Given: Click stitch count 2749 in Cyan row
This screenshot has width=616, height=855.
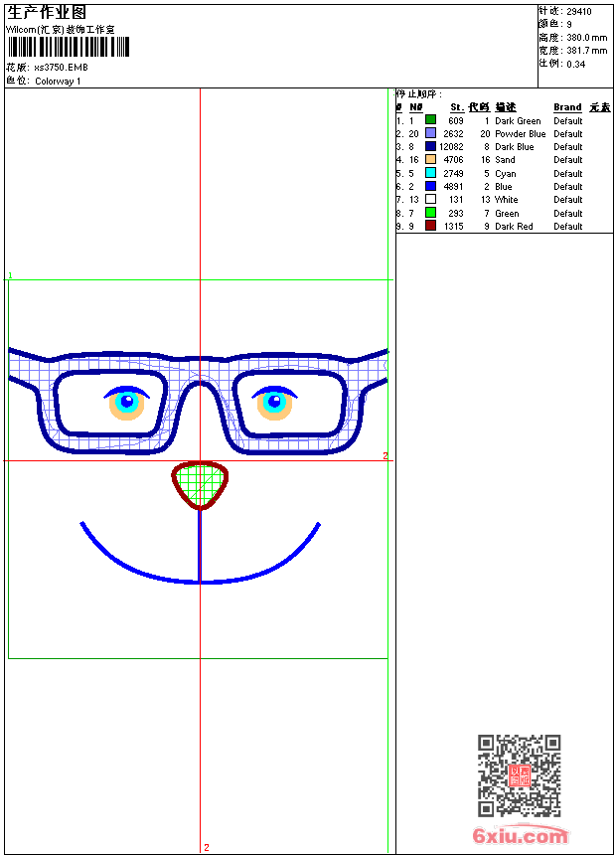Looking at the screenshot, I should point(453,174).
